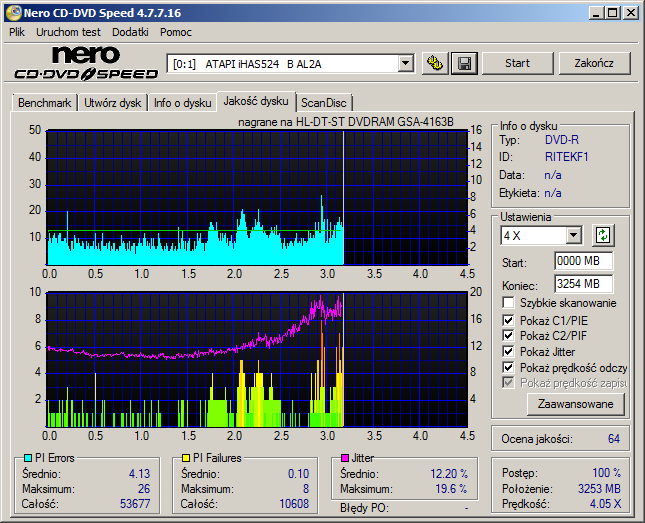Image resolution: width=645 pixels, height=523 pixels.
Task: Click the magenta Jitter legend swatch
Action: coord(345,458)
